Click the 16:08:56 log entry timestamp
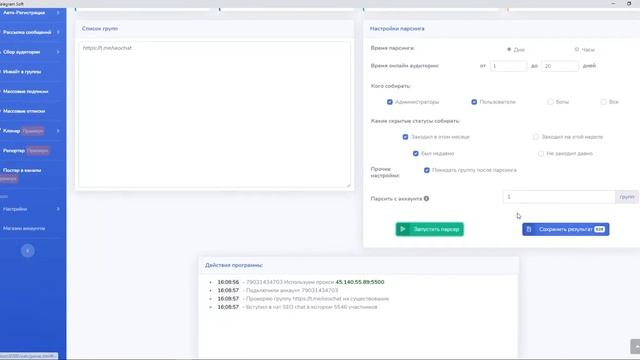The height and width of the screenshot is (360, 640). tap(228, 282)
